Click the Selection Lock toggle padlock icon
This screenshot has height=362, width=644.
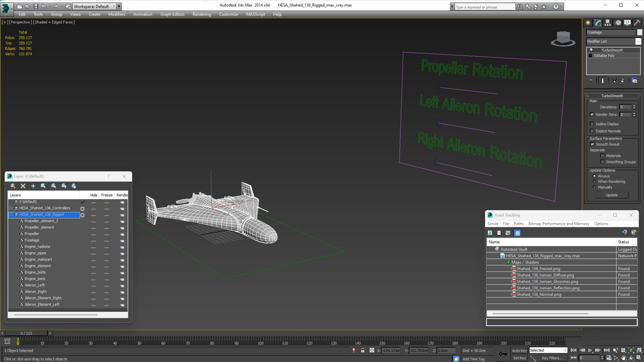click(x=363, y=350)
